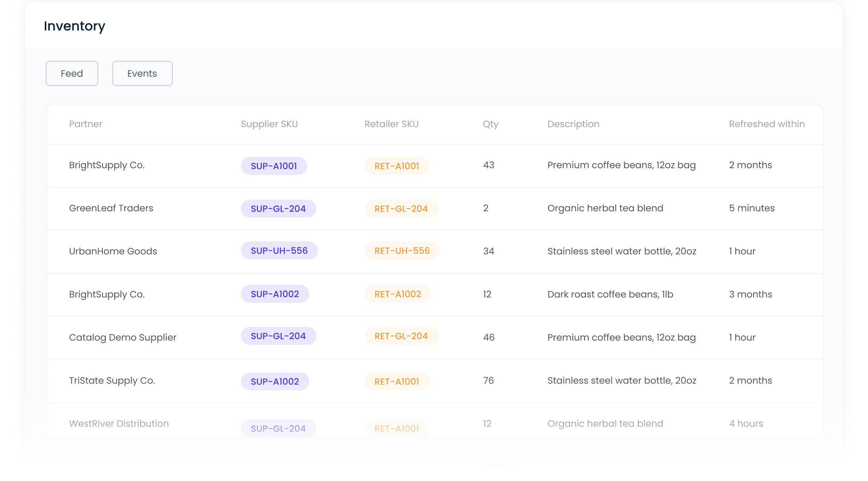
Task: Click the Dark roast coffee beans description
Action: 610,294
